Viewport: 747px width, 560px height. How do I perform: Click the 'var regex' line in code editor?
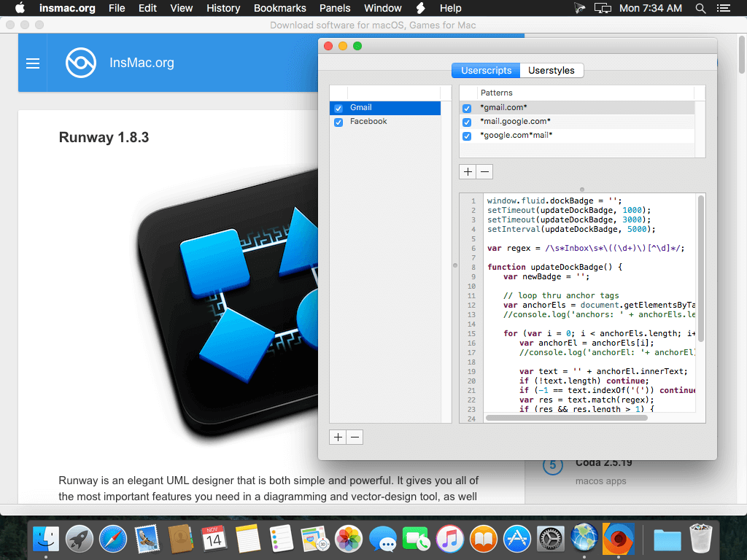click(x=586, y=248)
